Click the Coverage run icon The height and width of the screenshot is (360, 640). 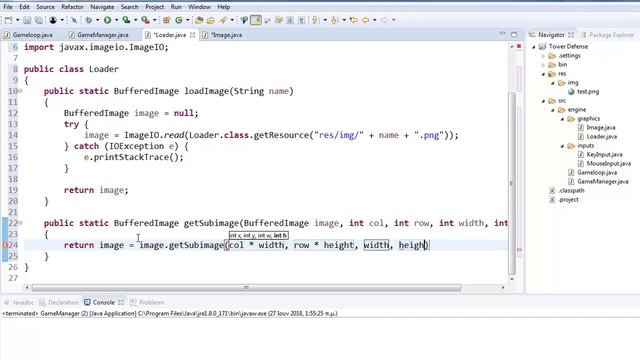point(127,20)
